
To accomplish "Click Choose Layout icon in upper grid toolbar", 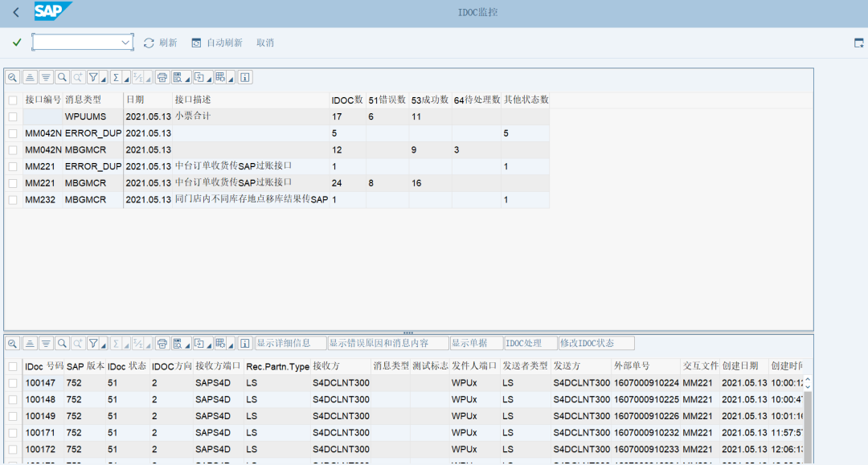I will (221, 77).
